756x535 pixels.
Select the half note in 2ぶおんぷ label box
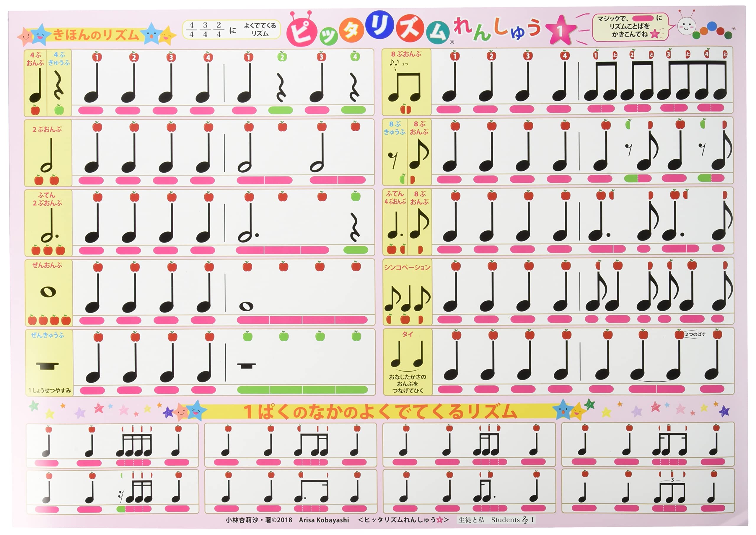47,156
